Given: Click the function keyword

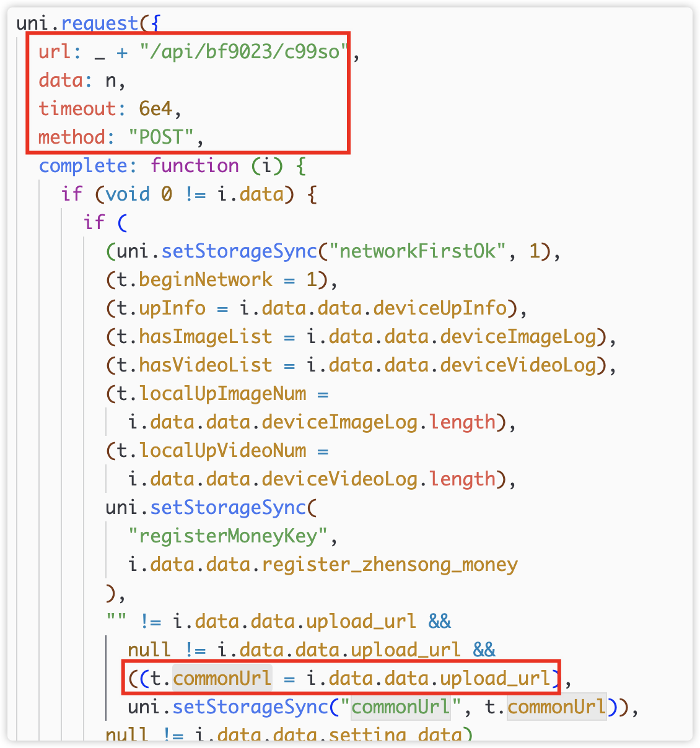Looking at the screenshot, I should [x=195, y=165].
